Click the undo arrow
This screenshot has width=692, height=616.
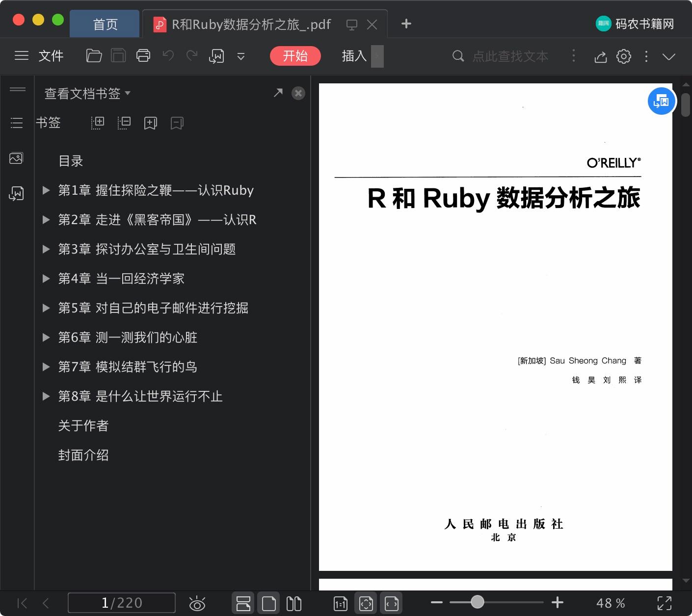pos(168,55)
